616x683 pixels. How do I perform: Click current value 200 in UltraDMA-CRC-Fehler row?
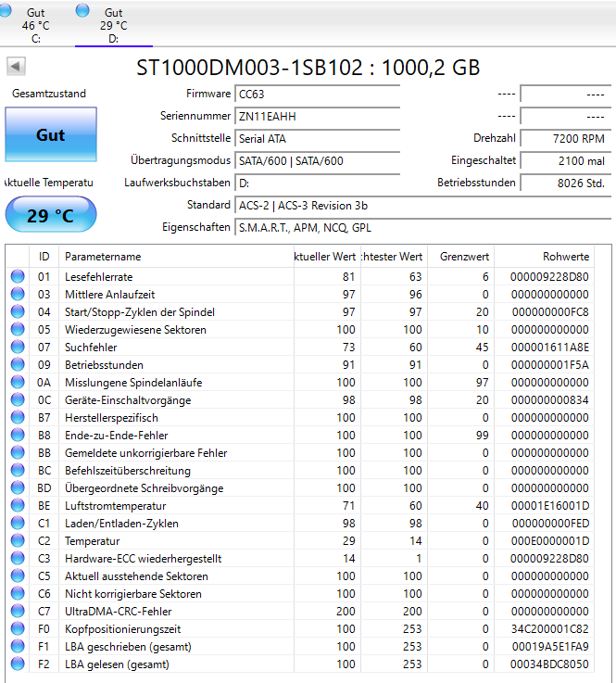click(x=346, y=611)
